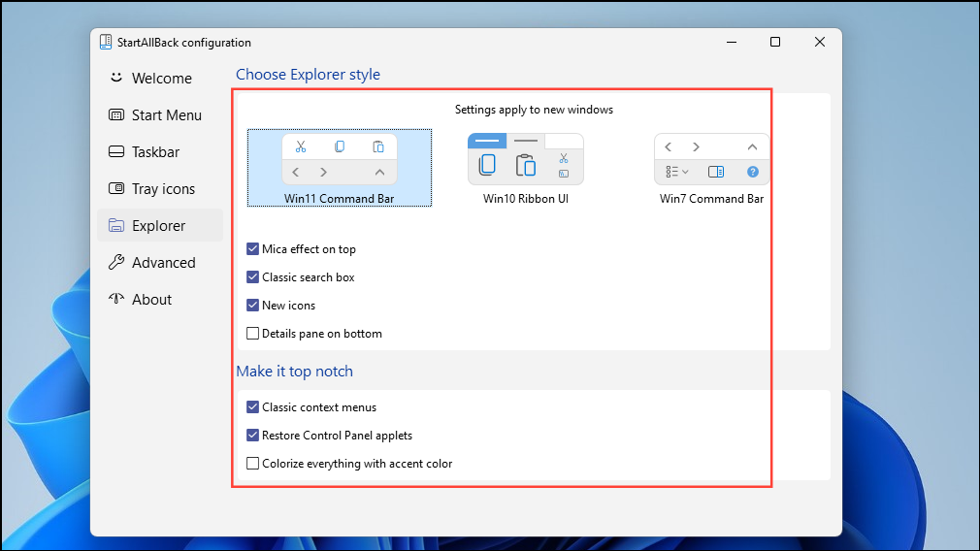Click the Welcome smiley icon

tap(116, 78)
